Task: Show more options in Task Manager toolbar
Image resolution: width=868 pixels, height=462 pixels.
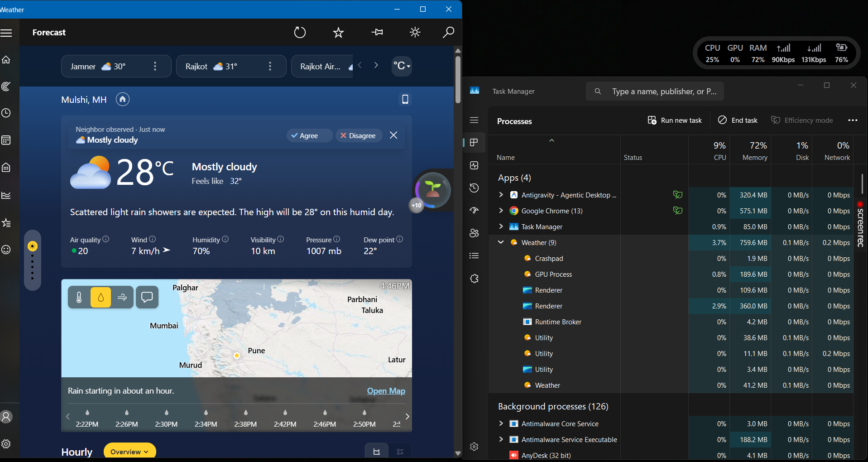Action: [x=853, y=120]
